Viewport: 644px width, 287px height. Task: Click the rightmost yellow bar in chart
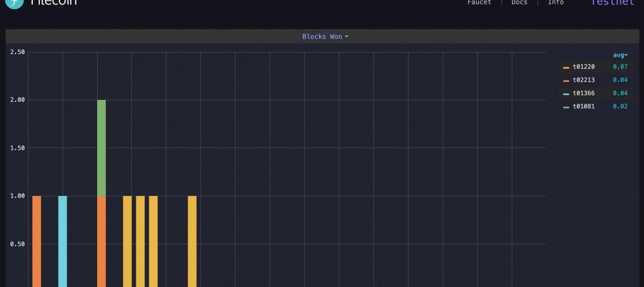point(192,241)
